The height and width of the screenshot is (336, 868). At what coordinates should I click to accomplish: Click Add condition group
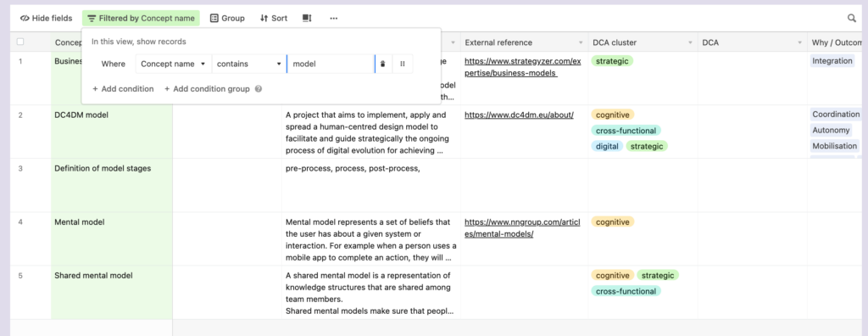(207, 89)
